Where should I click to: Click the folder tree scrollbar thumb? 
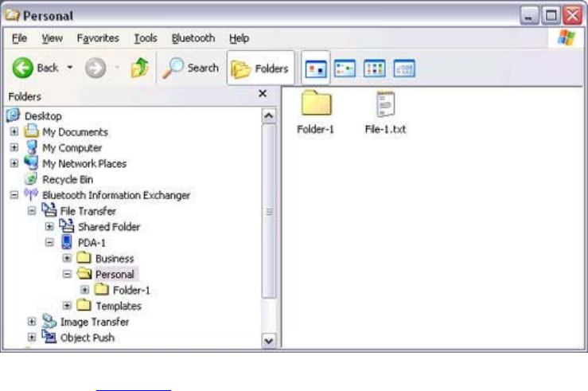point(269,212)
